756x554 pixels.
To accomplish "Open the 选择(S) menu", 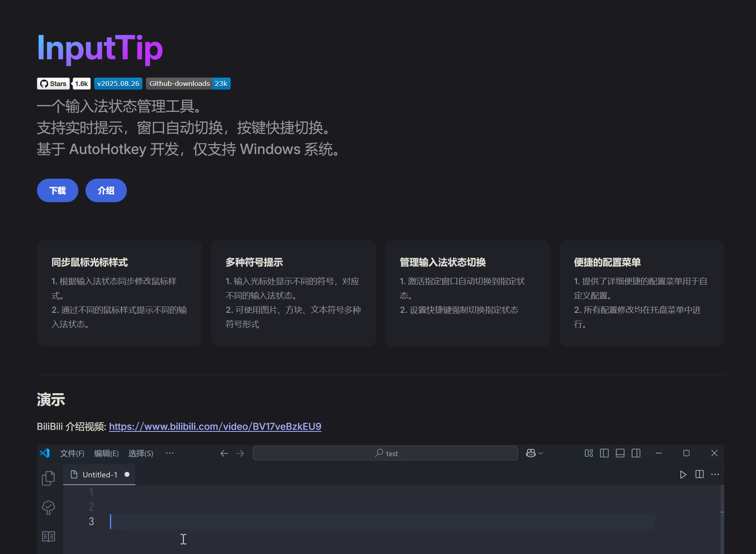I will pyautogui.click(x=141, y=453).
